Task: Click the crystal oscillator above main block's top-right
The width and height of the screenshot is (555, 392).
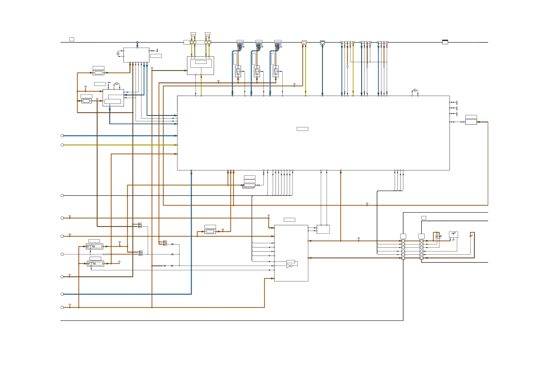Action: (x=415, y=90)
